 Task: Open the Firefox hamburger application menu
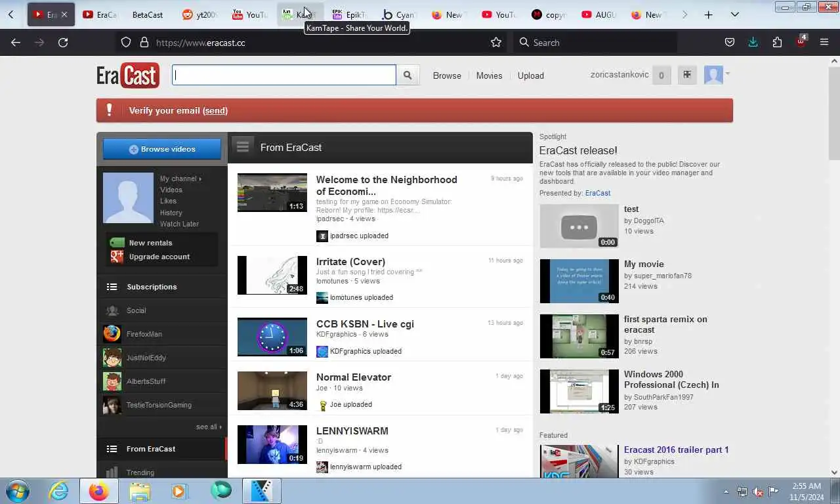[x=824, y=42]
